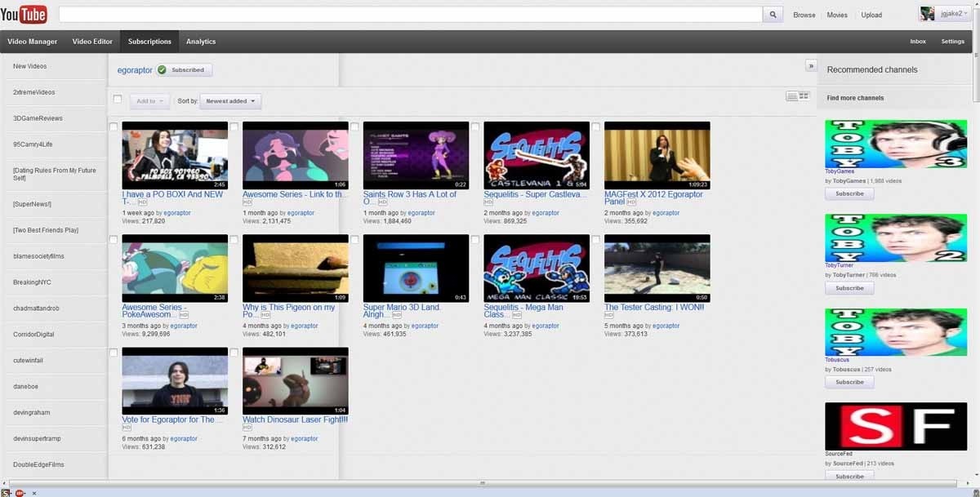
Task: Select the Super Mario 3D Land video checkbox
Action: click(354, 240)
